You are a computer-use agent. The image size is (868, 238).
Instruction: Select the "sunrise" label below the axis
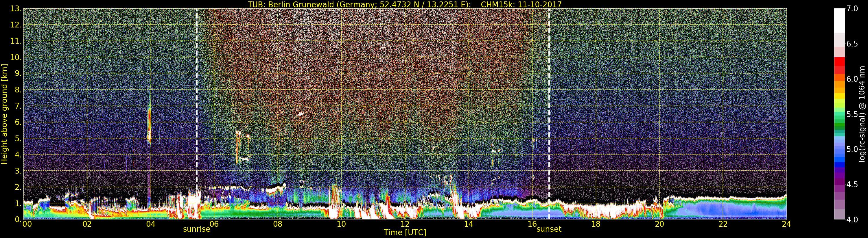[196, 229]
